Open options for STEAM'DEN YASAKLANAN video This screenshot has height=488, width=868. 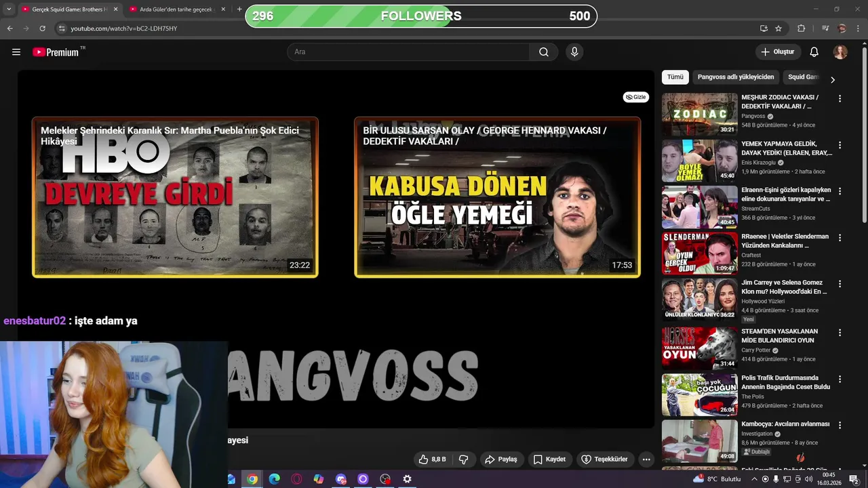840,333
